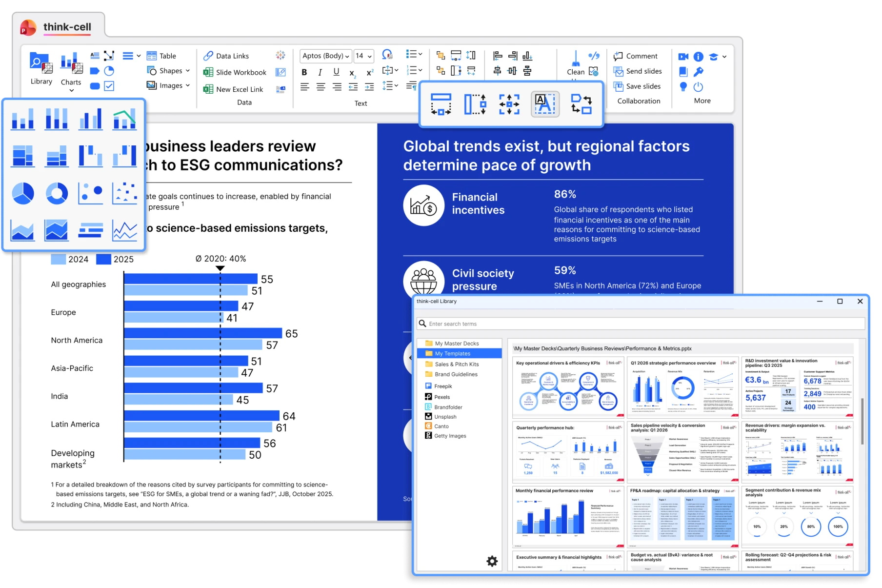Viewport: 882px width, 588px height.
Task: Select the pie chart type
Action: click(x=22, y=193)
